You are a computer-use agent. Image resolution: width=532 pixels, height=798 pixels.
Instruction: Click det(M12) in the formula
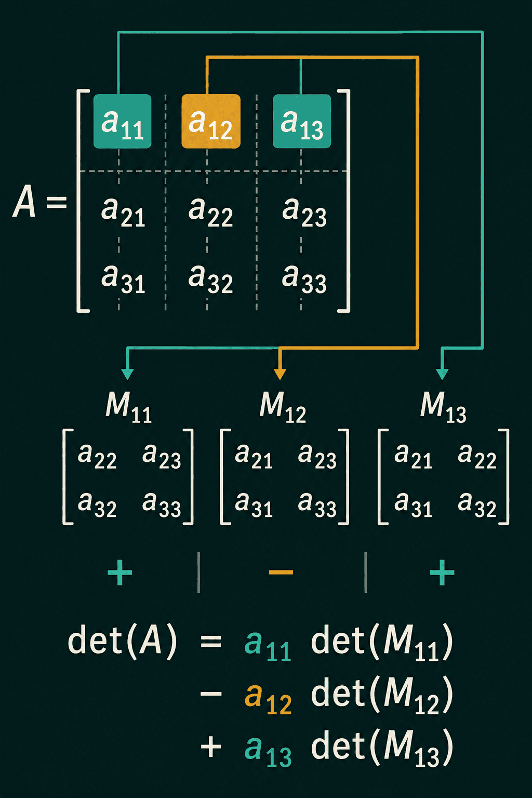[x=382, y=695]
